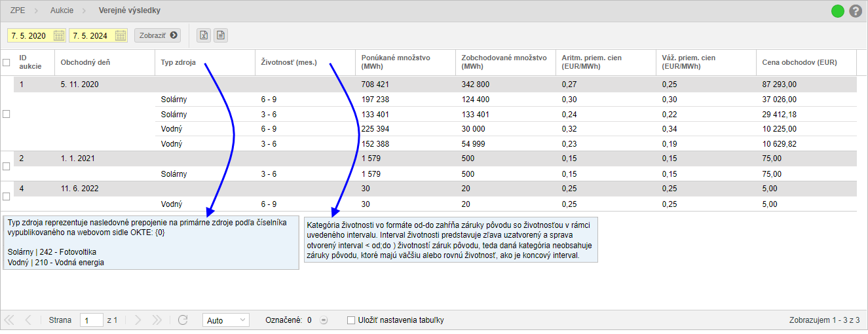Click Zobrazujem 1 - 3 z 3 status text
Image resolution: width=868 pixels, height=334 pixels.
point(825,320)
